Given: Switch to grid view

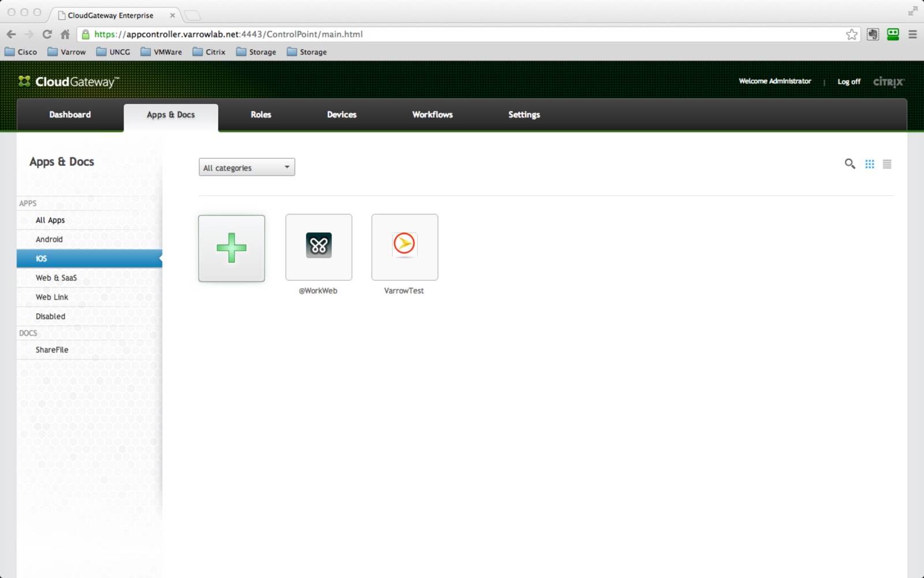Looking at the screenshot, I should (870, 164).
